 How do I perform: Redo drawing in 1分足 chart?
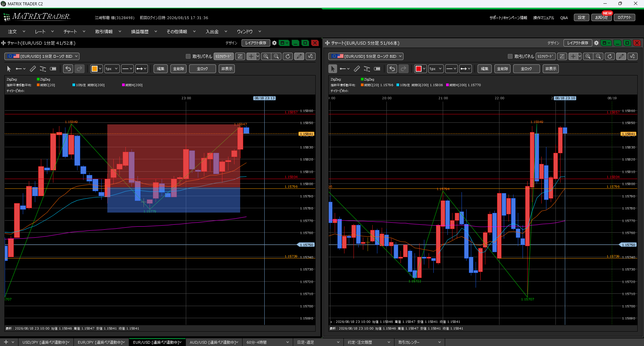point(79,69)
